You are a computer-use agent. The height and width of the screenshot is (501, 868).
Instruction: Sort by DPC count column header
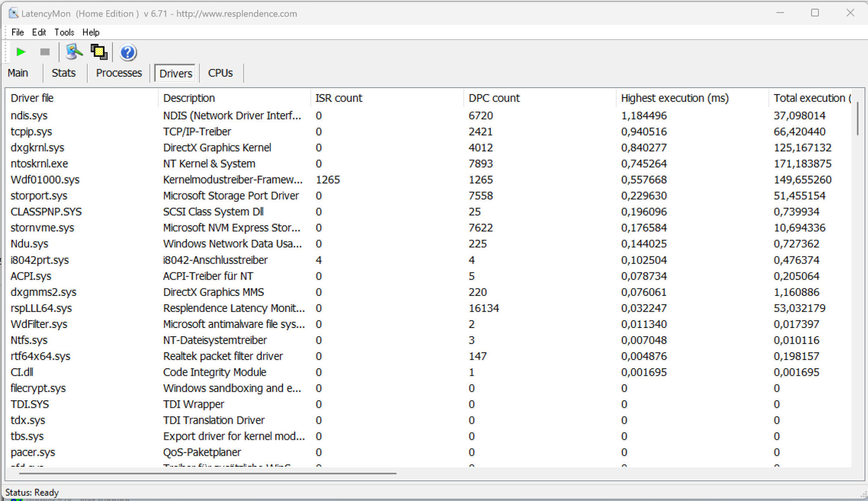click(494, 98)
